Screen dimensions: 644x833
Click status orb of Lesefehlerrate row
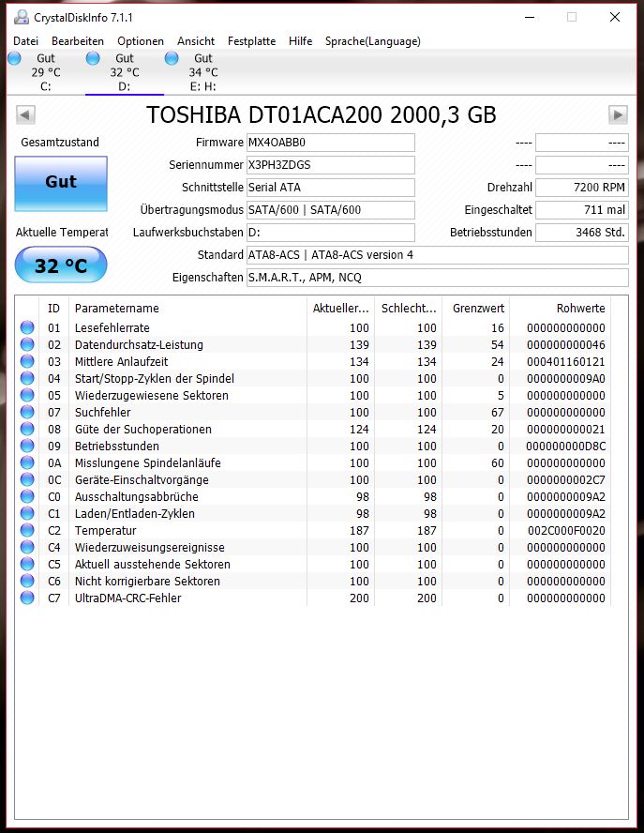click(27, 327)
